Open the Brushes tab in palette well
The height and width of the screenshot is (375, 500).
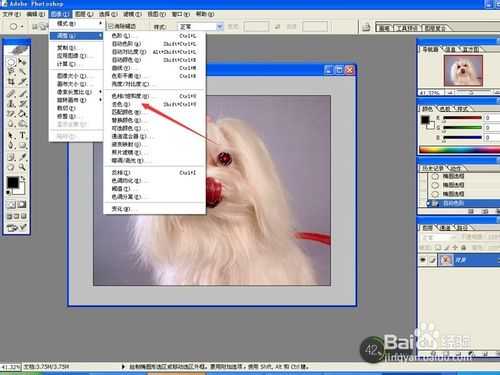pyautogui.click(x=384, y=28)
